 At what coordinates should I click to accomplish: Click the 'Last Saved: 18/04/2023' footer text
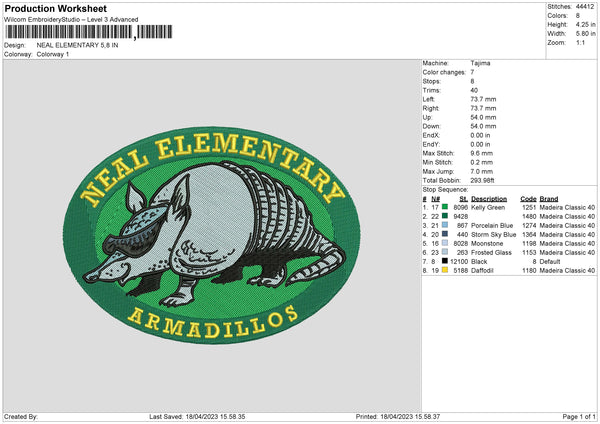point(197,417)
